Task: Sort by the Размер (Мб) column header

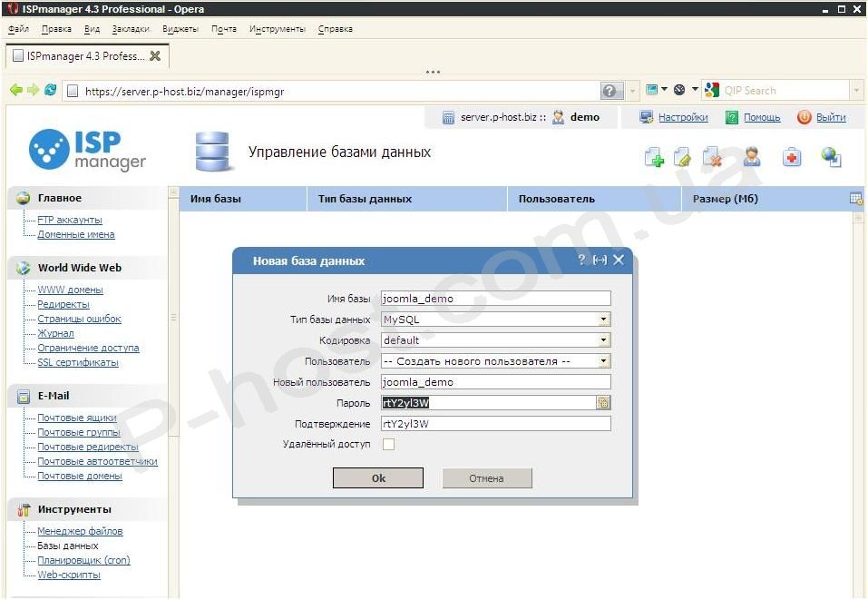Action: (x=725, y=199)
